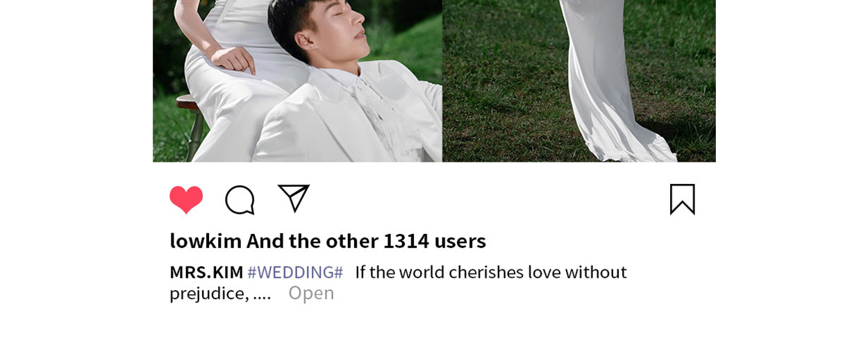Save the post using the bookmark icon
The height and width of the screenshot is (345, 868).
pos(682,199)
